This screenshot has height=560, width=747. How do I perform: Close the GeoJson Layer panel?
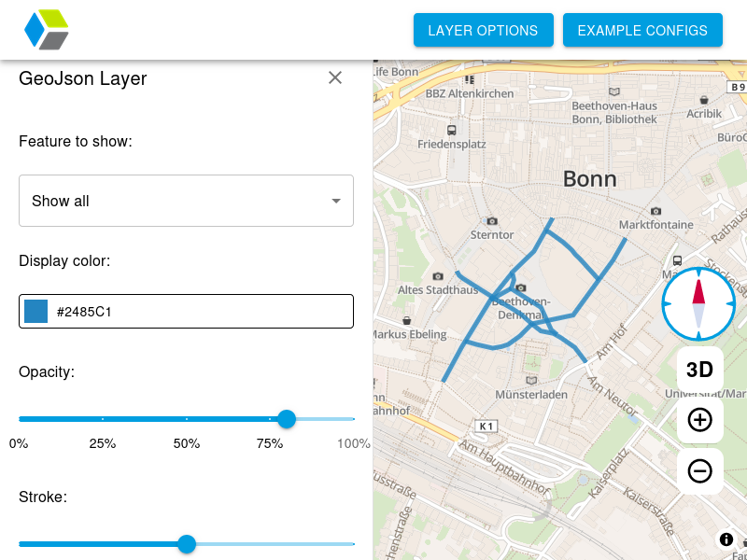(x=335, y=77)
